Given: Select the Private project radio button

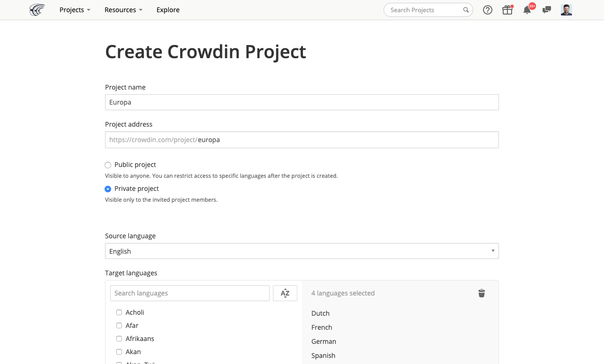Looking at the screenshot, I should (x=108, y=189).
